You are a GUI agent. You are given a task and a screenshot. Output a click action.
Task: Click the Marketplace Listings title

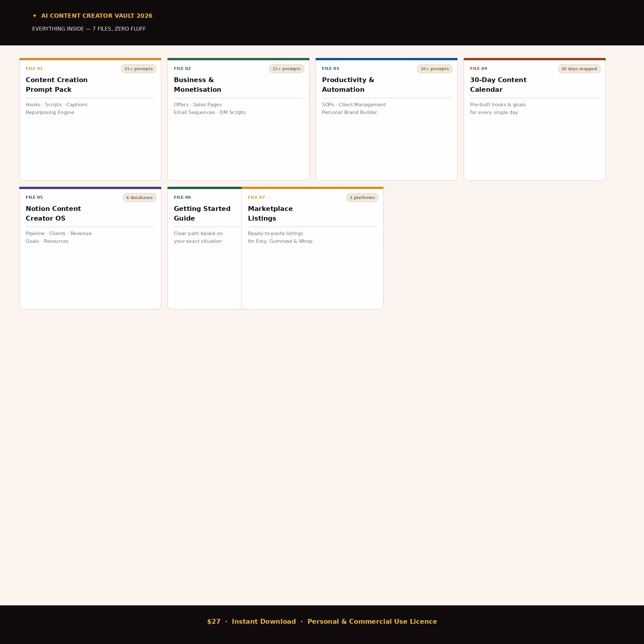270,213
